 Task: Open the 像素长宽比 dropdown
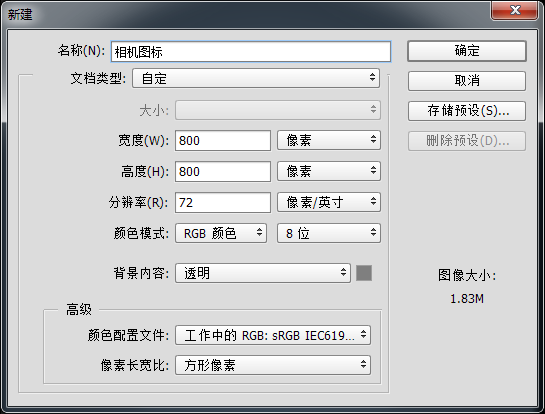coord(273,365)
